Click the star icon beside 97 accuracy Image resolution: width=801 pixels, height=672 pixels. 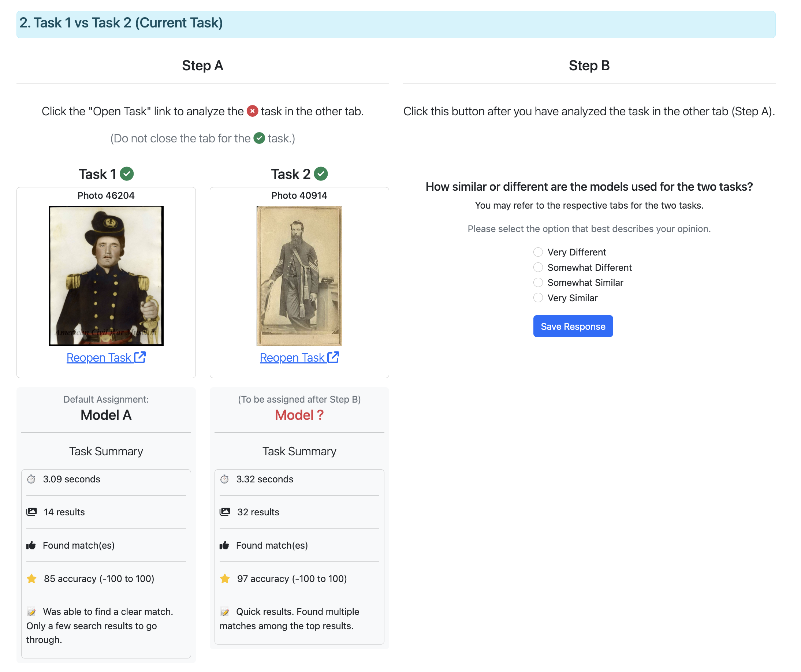[x=225, y=579]
